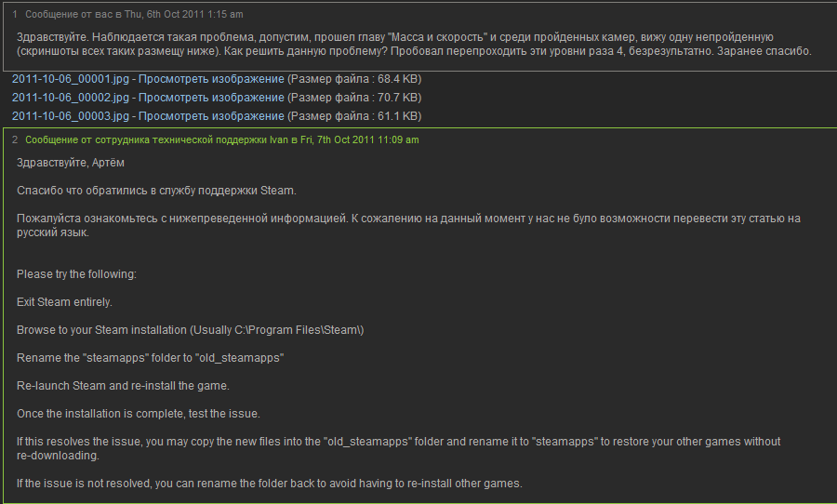Click the 'Re-launch Steam and re-install' line

pos(123,386)
